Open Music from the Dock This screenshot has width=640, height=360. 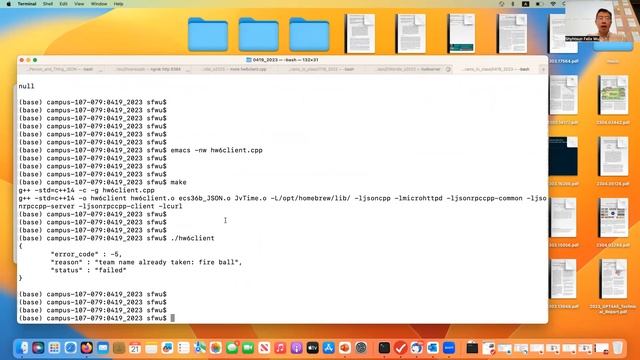coord(280,348)
